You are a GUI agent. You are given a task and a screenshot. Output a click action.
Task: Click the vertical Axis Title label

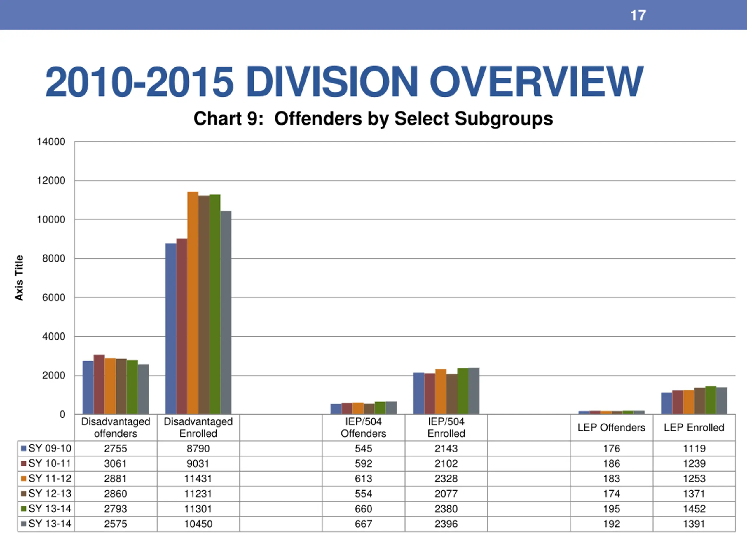pos(19,278)
